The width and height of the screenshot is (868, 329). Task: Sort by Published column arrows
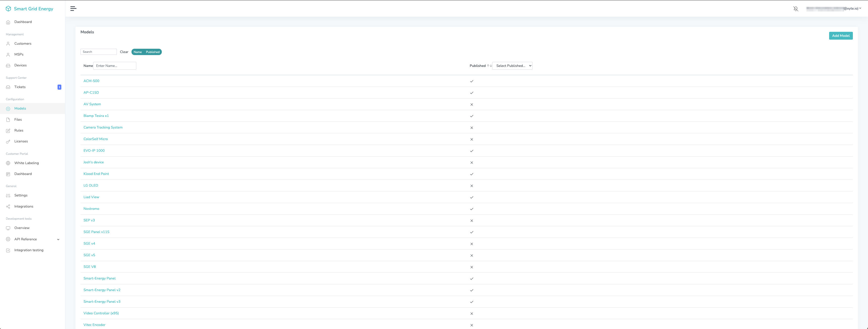[489, 66]
